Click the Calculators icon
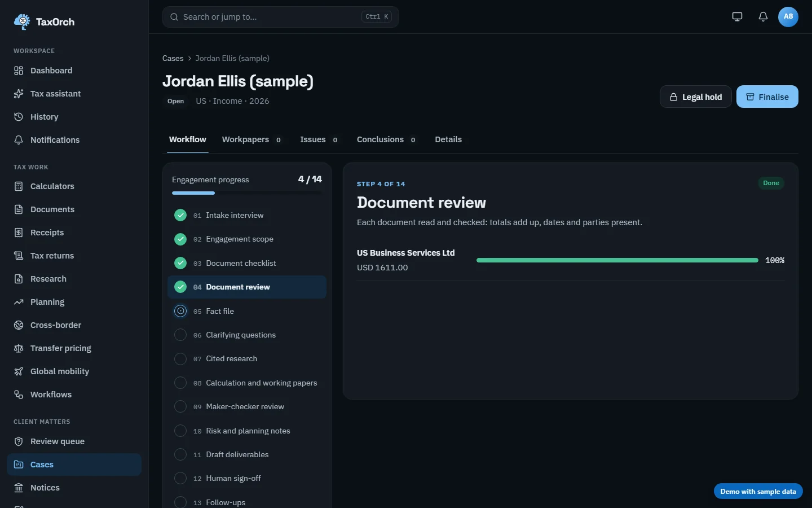 [19, 186]
